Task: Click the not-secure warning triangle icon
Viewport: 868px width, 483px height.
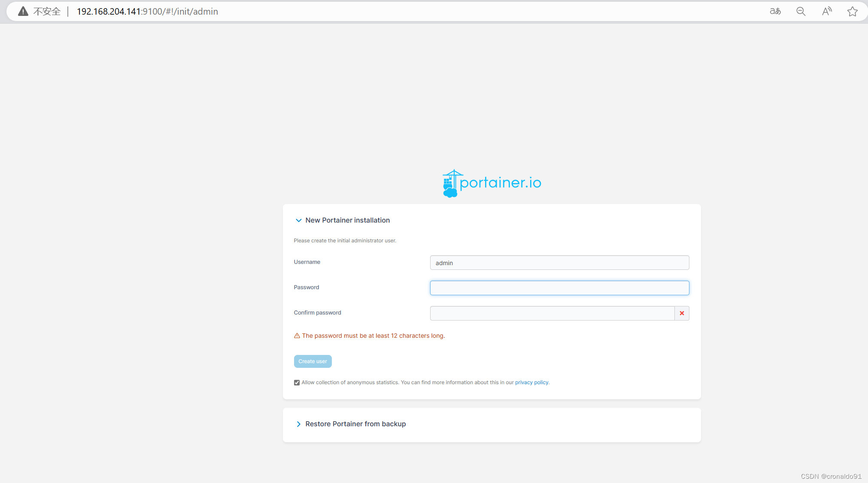Action: tap(23, 11)
